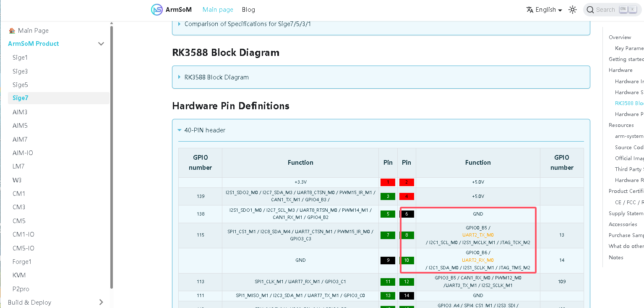Click the Main Page home sidebar item
This screenshot has width=644, height=308.
pos(33,31)
